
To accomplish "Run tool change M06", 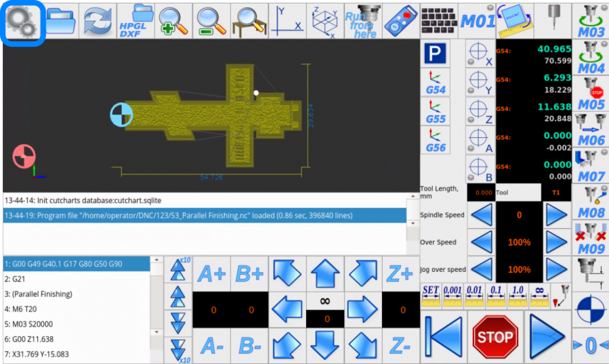I will point(591,130).
